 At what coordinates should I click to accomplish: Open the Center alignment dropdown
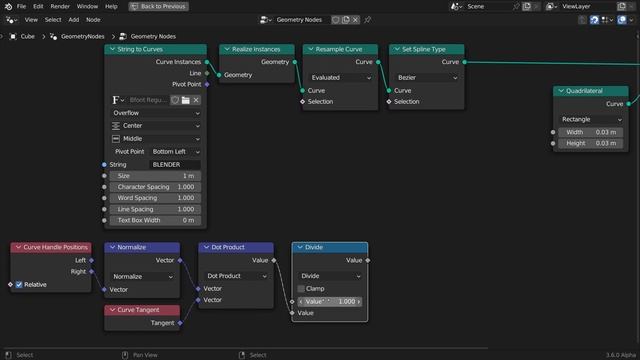[x=156, y=126]
